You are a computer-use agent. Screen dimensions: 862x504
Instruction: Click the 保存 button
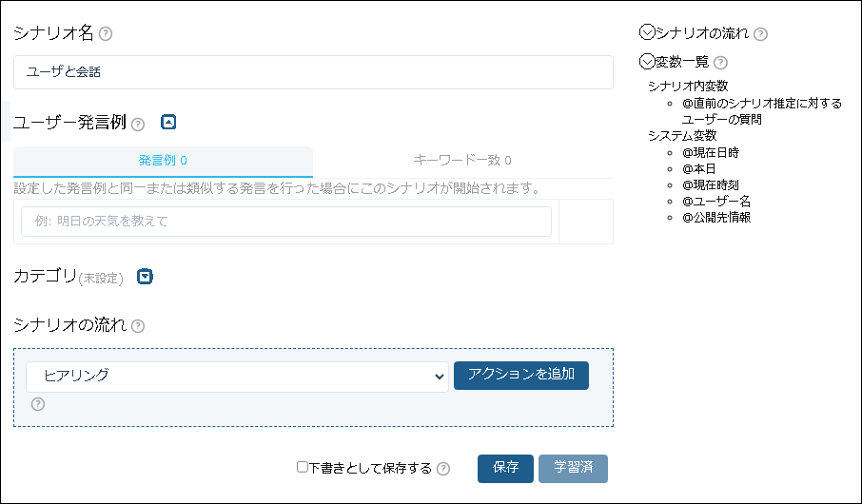point(505,468)
